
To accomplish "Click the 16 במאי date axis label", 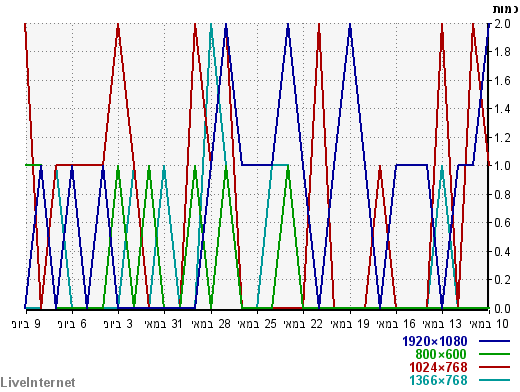I will (396, 324).
